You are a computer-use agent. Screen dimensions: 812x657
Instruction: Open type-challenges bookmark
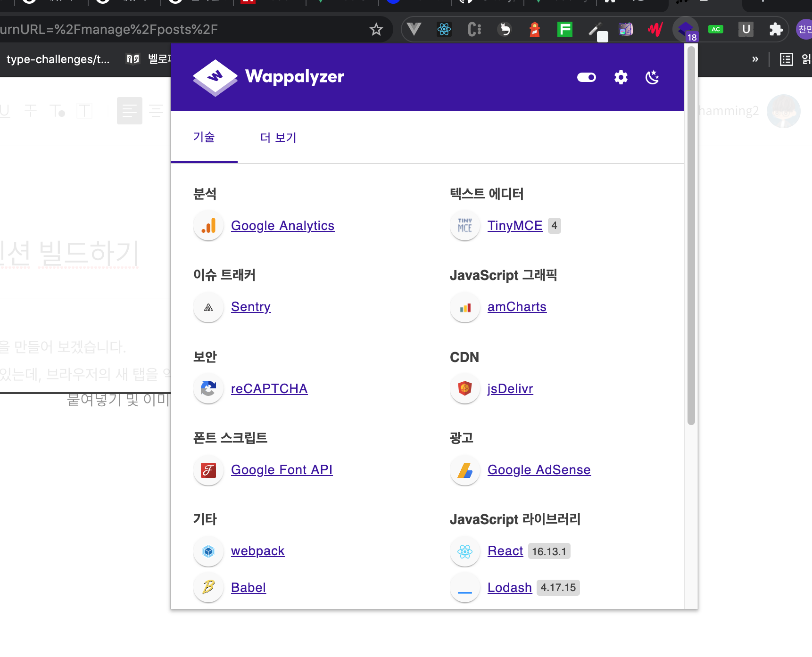(x=58, y=59)
